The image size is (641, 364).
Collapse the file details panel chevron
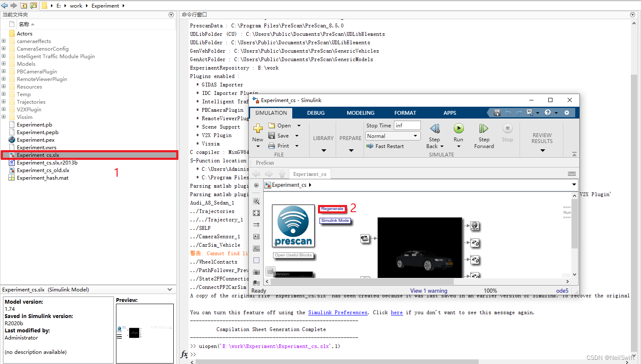pos(170,290)
